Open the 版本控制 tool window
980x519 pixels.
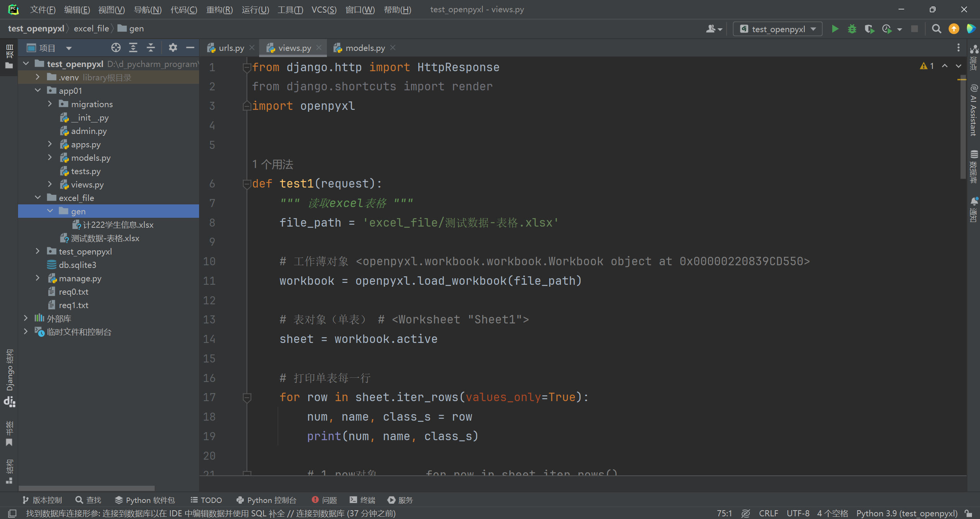click(42, 500)
